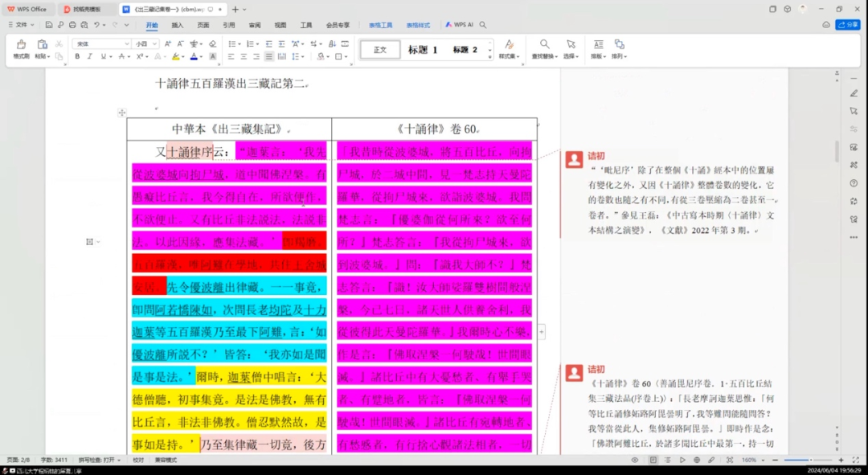Screen dimensions: 868x475
Task: Click the Format Painter (格式刷) icon
Action: (x=21, y=45)
